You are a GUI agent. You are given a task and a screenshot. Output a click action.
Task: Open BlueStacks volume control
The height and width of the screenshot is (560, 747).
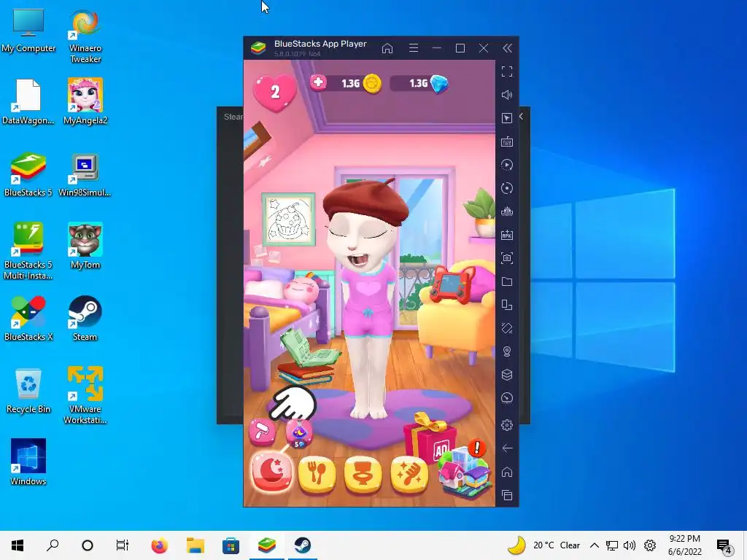[x=507, y=95]
